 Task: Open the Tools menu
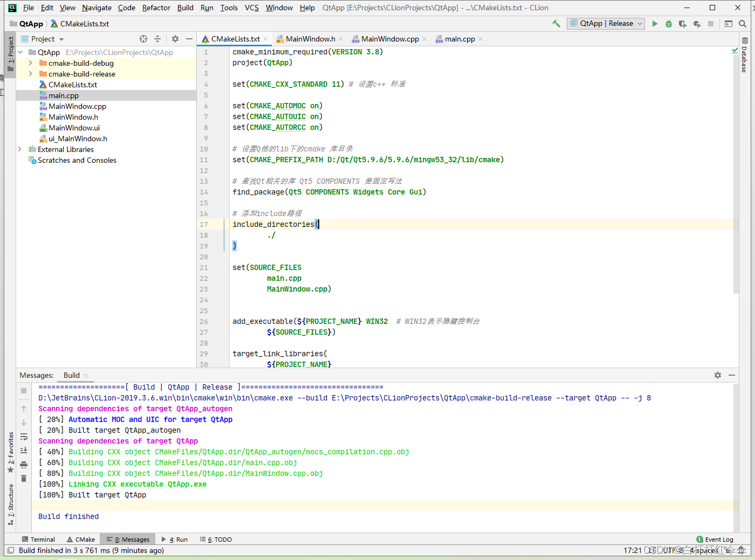[229, 8]
